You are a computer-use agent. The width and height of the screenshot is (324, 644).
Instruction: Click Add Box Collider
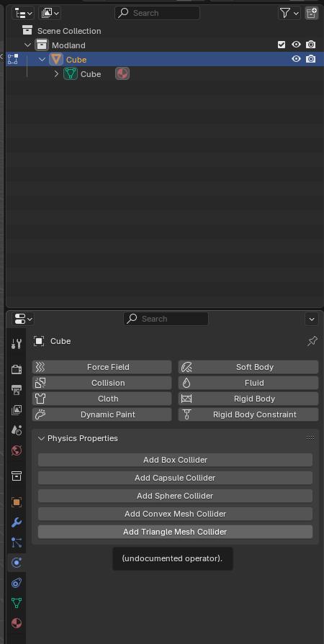(x=175, y=460)
